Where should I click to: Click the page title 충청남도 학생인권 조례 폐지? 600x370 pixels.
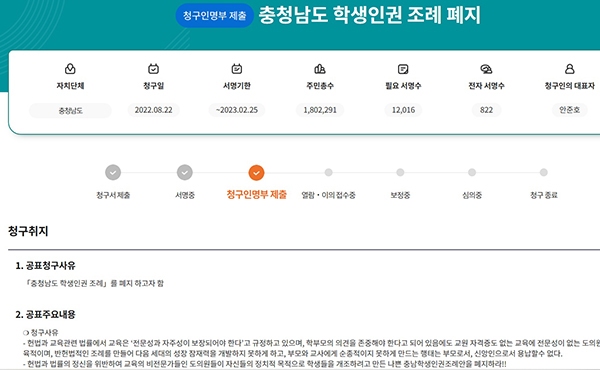click(x=370, y=15)
